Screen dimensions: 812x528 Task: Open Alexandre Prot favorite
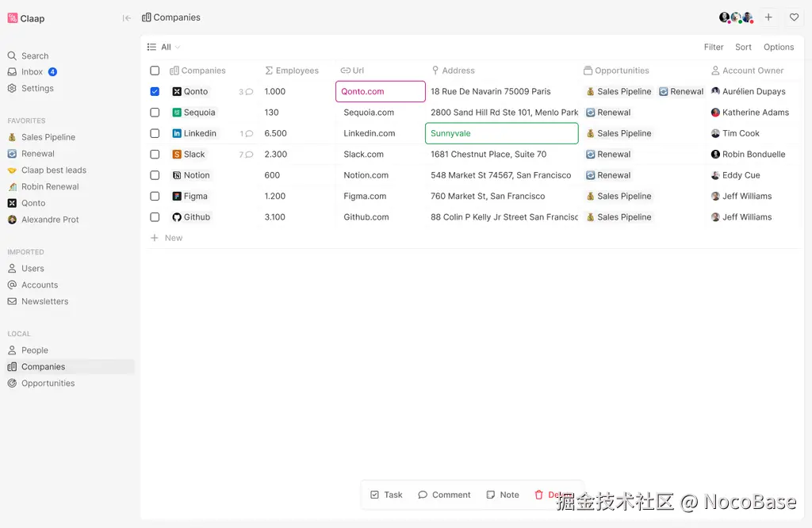tap(44, 220)
